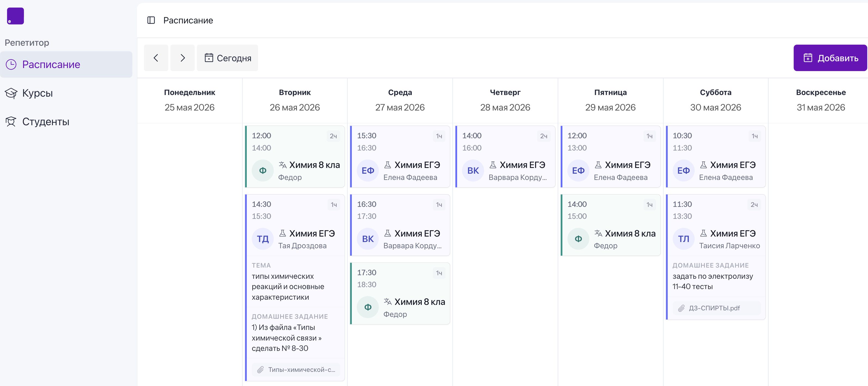Click ЕФ avatar in Friday 12:00 lesson
This screenshot has width=868, height=386.
[x=578, y=171]
